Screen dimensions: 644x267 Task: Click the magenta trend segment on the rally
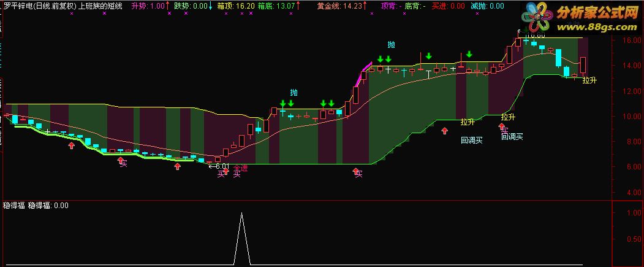point(363,74)
